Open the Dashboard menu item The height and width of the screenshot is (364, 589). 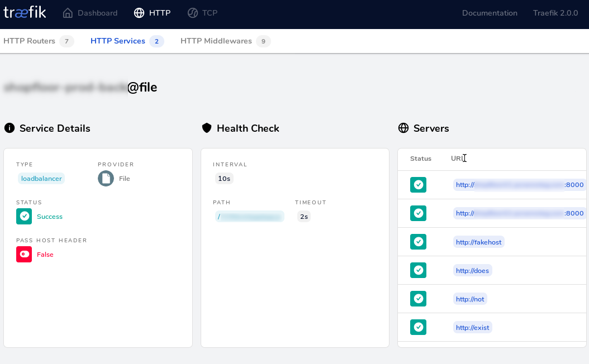coord(90,13)
